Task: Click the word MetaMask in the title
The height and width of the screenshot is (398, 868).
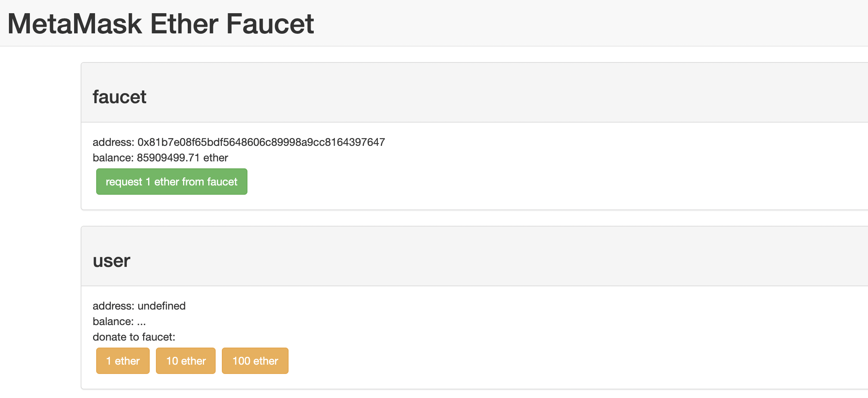Action: [75, 24]
